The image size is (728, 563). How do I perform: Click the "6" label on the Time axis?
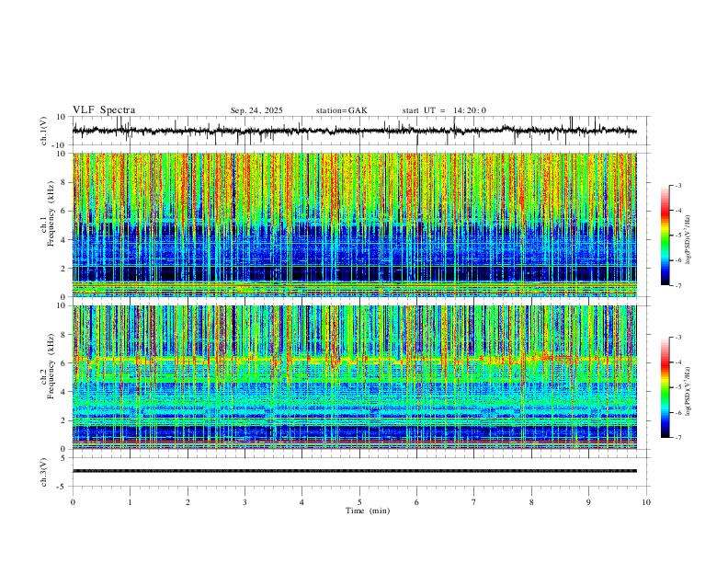pos(417,502)
